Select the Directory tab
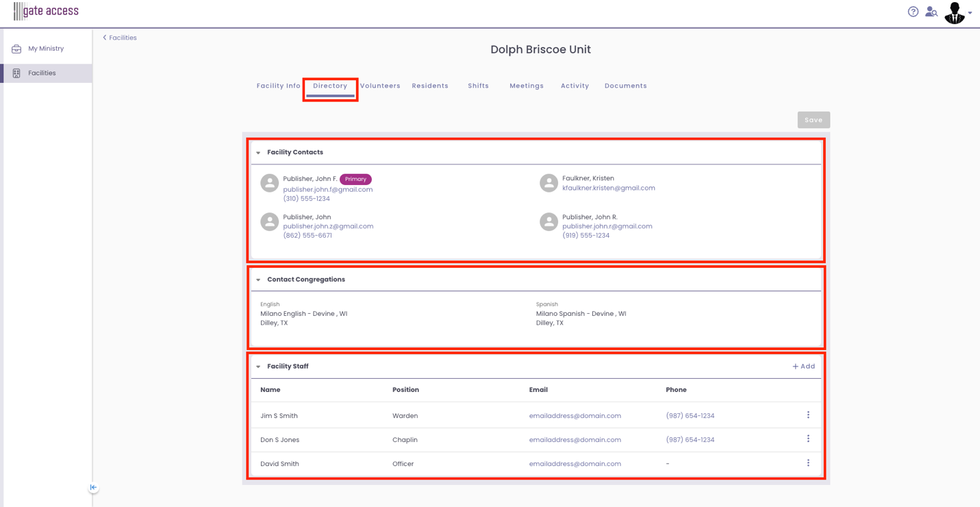980x507 pixels. click(x=330, y=86)
